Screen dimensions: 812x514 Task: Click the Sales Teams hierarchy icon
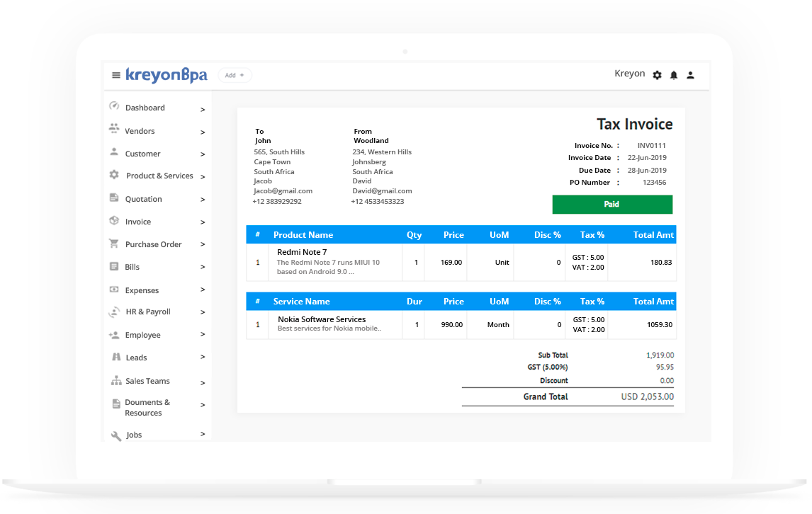[116, 381]
